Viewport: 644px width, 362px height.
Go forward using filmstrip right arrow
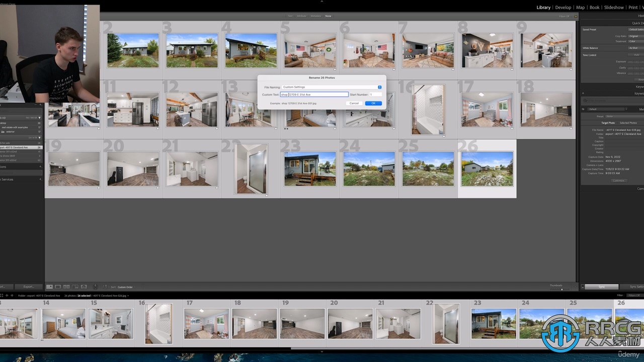click(x=11, y=296)
